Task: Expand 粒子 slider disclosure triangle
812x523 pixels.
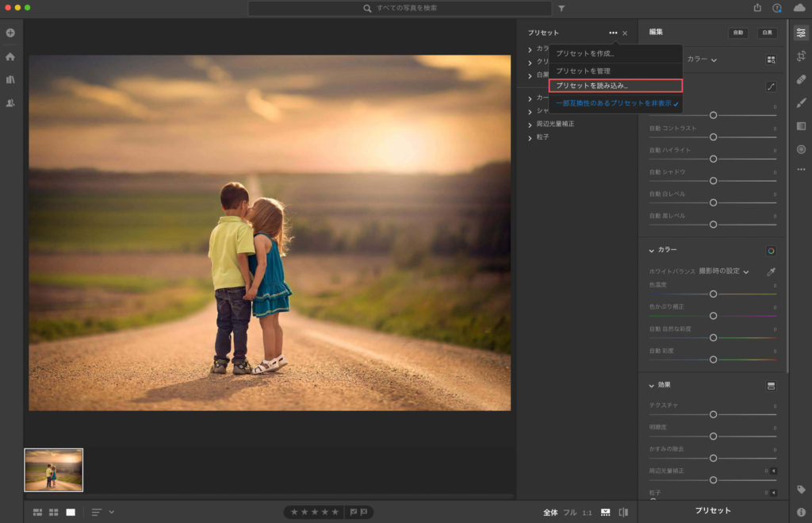Action: coord(774,492)
